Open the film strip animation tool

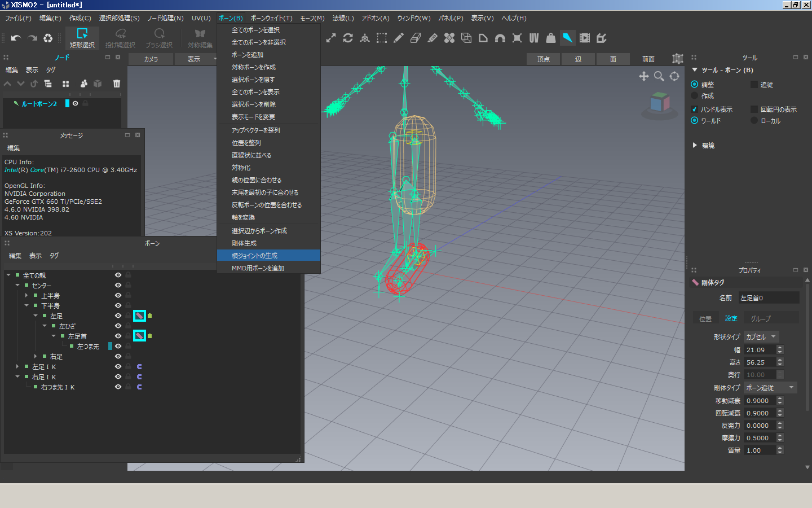pos(585,38)
